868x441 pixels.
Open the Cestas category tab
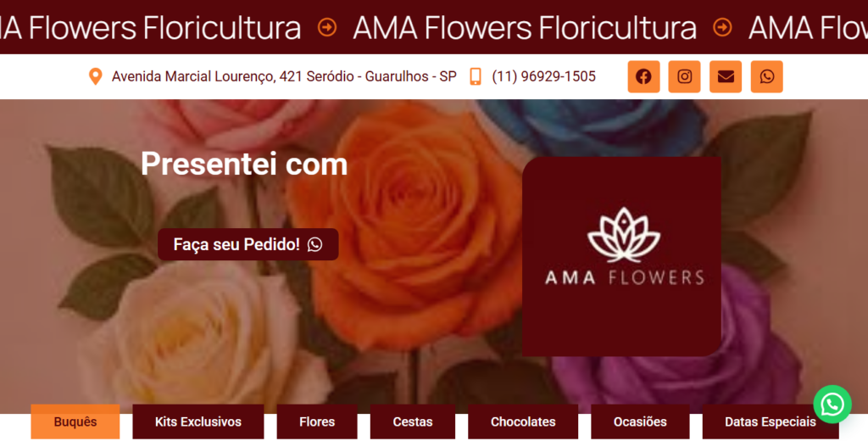point(413,421)
